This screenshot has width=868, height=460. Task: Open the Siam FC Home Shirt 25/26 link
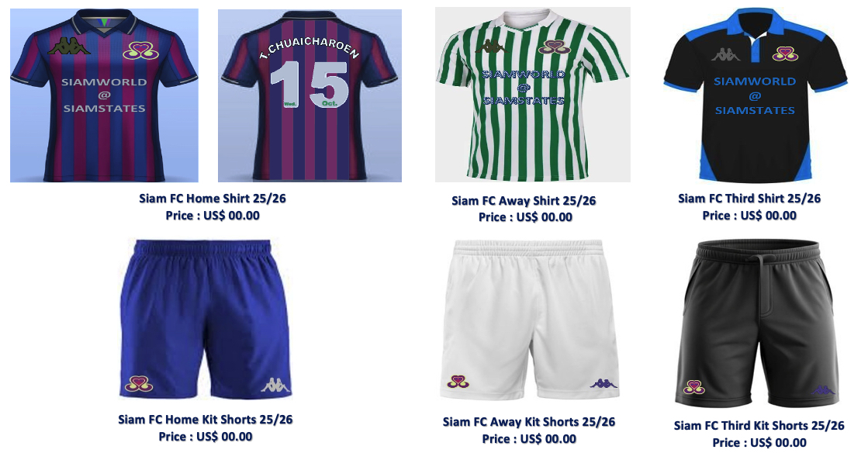213,198
